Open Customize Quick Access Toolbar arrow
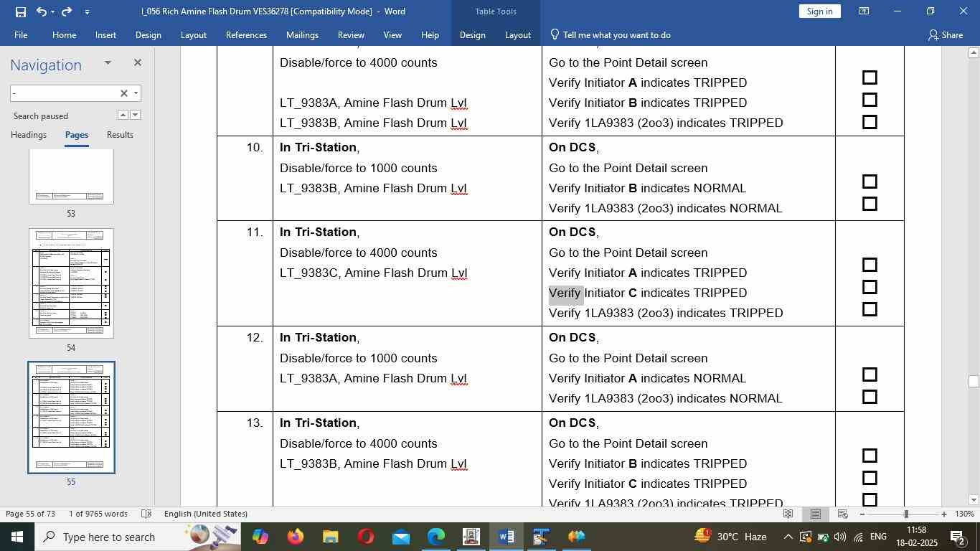 pyautogui.click(x=87, y=11)
